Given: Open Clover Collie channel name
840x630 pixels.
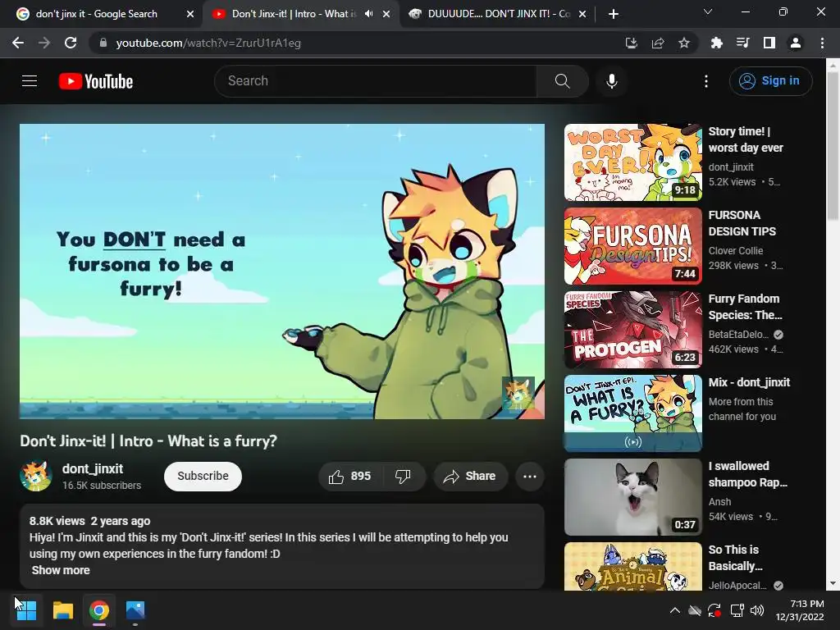Looking at the screenshot, I should [x=736, y=251].
